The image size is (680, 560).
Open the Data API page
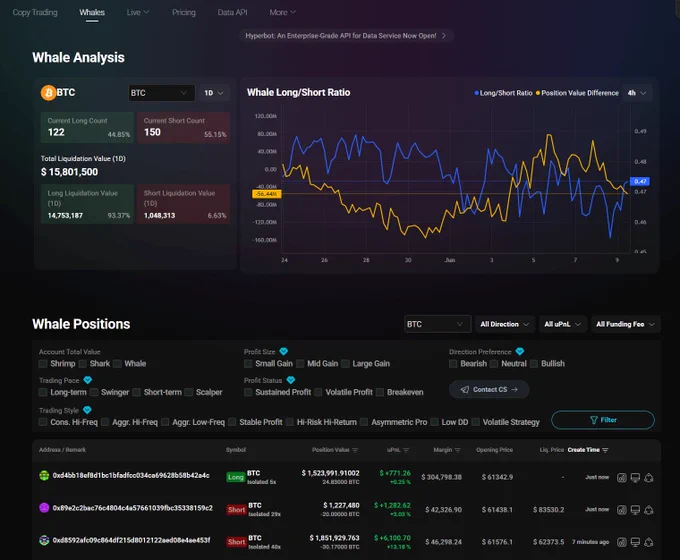point(232,12)
